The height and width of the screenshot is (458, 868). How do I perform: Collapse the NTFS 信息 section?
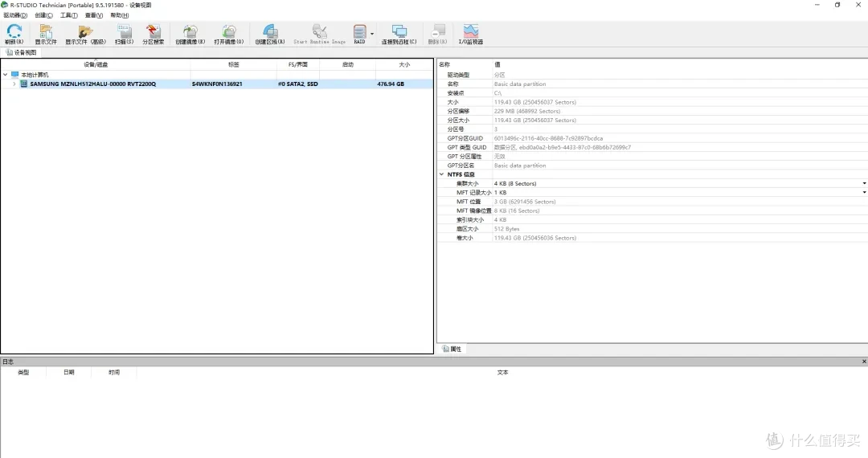(x=442, y=174)
